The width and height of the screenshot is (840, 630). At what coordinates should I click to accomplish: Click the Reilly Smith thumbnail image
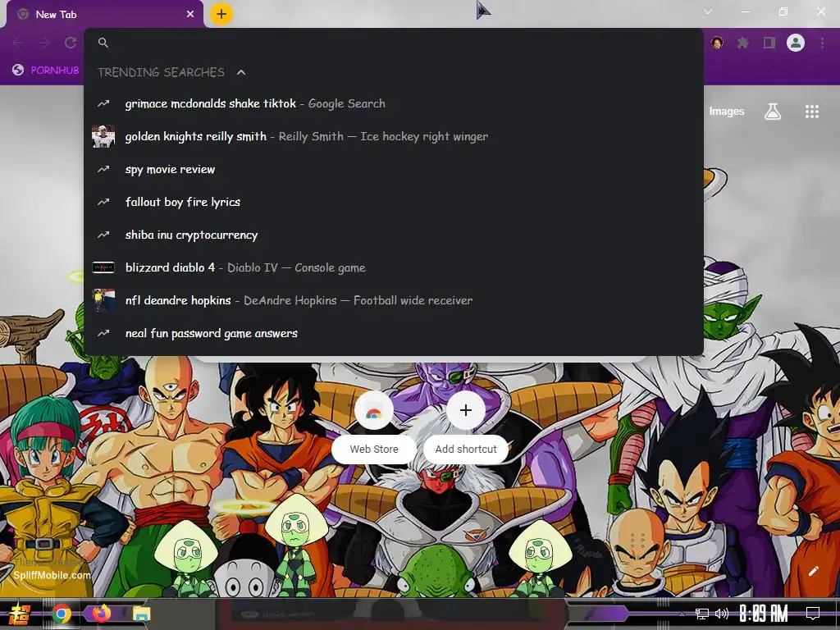pyautogui.click(x=103, y=136)
